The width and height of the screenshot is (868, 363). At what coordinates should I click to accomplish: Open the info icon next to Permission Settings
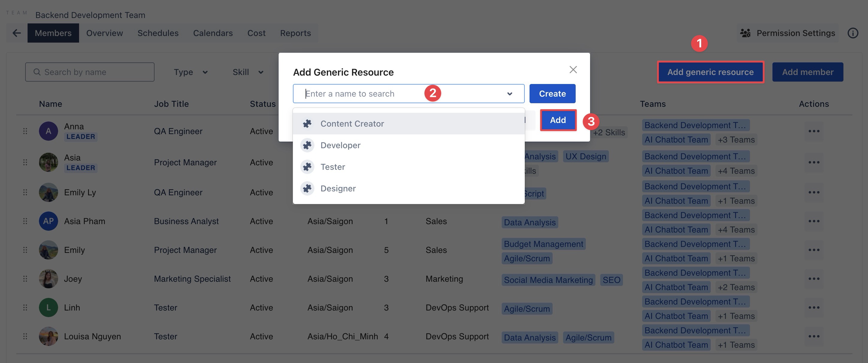coord(852,33)
